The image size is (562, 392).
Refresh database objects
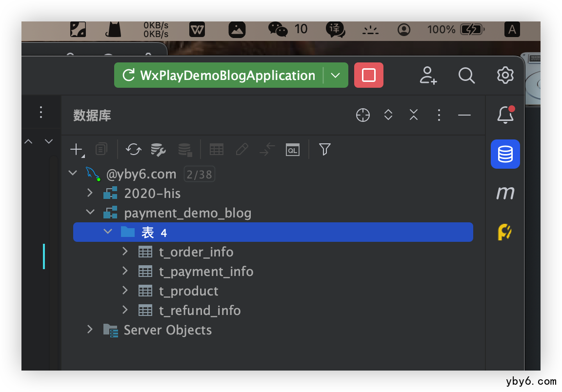click(133, 149)
